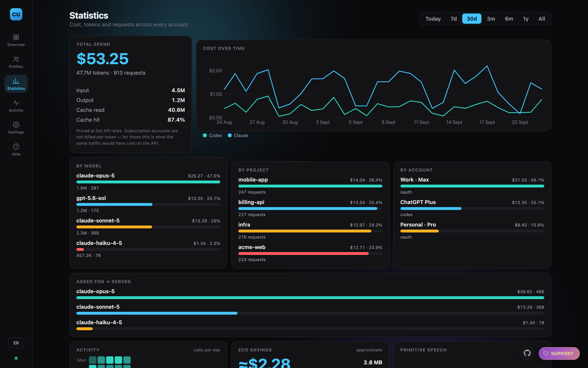The image size is (588, 368).
Task: Click the mobile-app project bar
Action: 310,186
